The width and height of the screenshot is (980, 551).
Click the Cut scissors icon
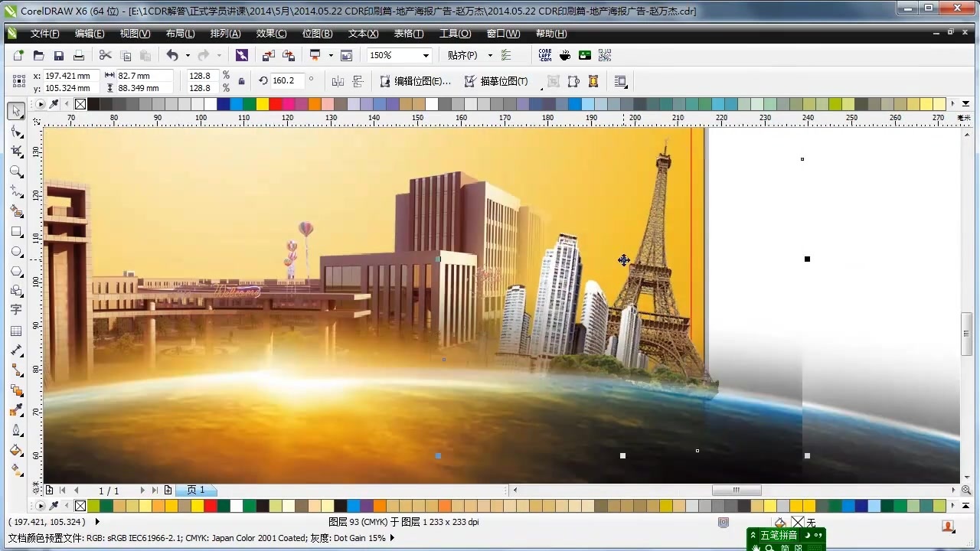pos(106,55)
